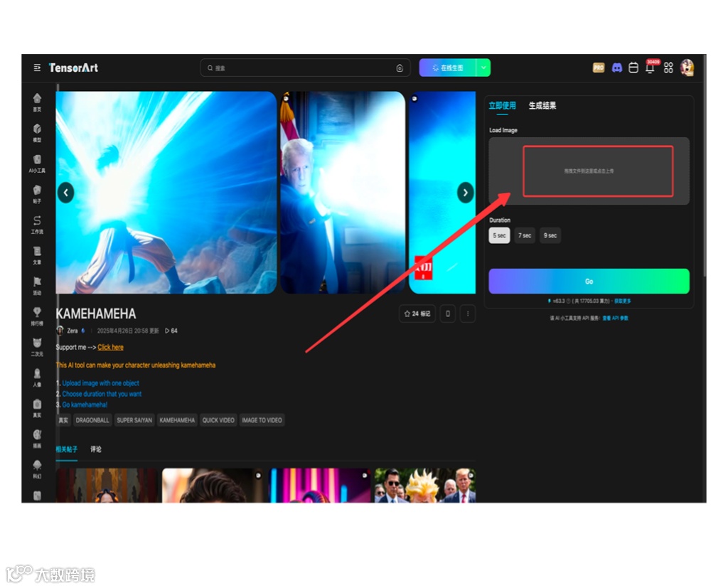Select the 9 sec duration option
Screen dimensions: 728x588
tap(550, 235)
